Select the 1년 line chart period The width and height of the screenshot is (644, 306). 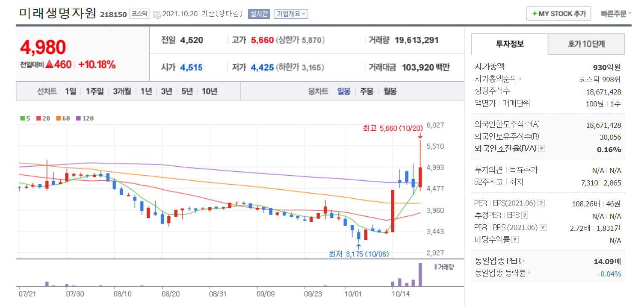tap(146, 91)
